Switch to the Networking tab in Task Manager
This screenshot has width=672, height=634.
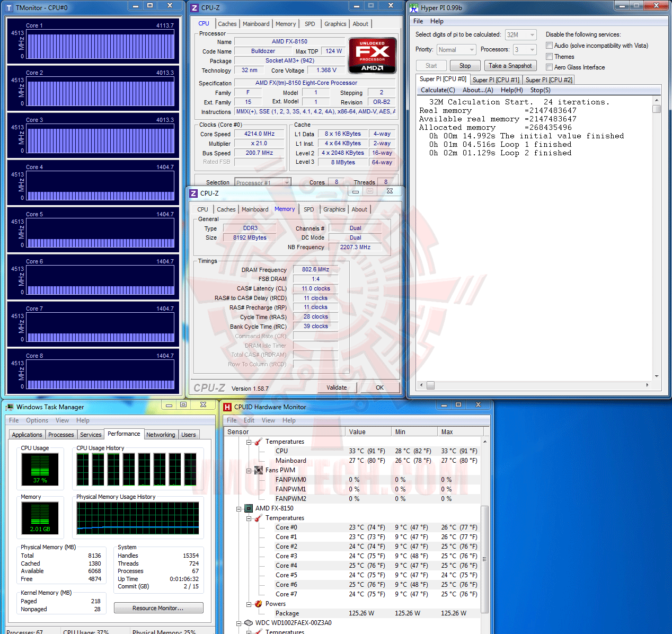[161, 435]
